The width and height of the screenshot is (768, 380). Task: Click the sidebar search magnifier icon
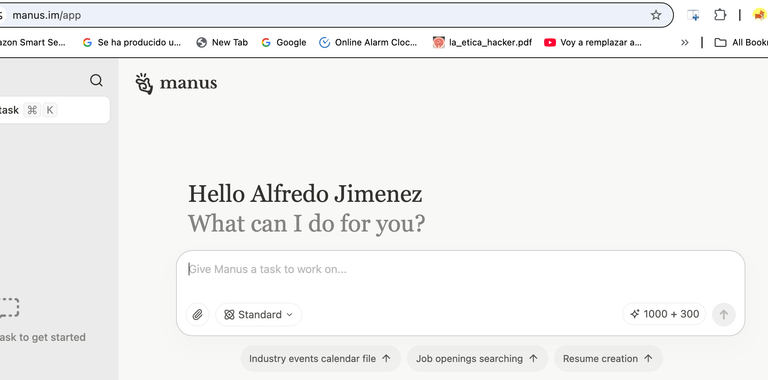pos(96,80)
